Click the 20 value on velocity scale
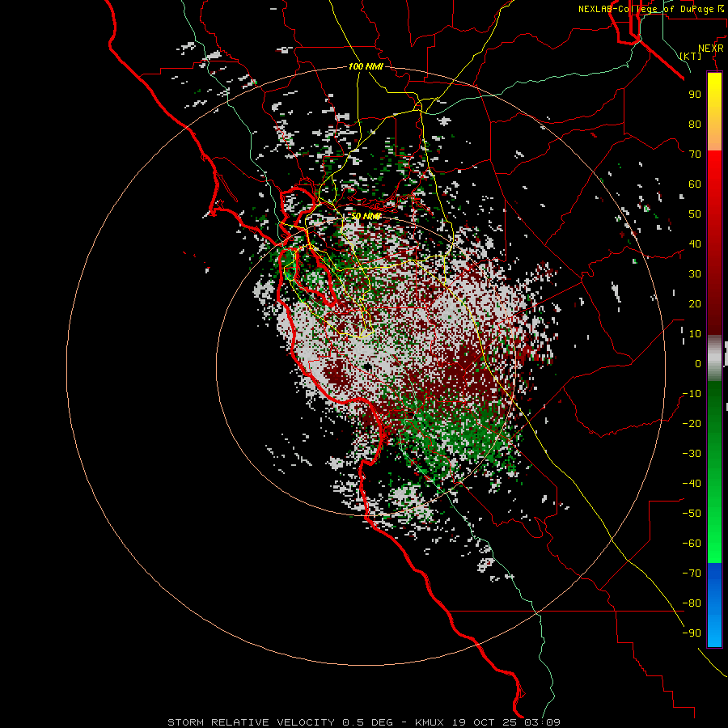 [695, 303]
